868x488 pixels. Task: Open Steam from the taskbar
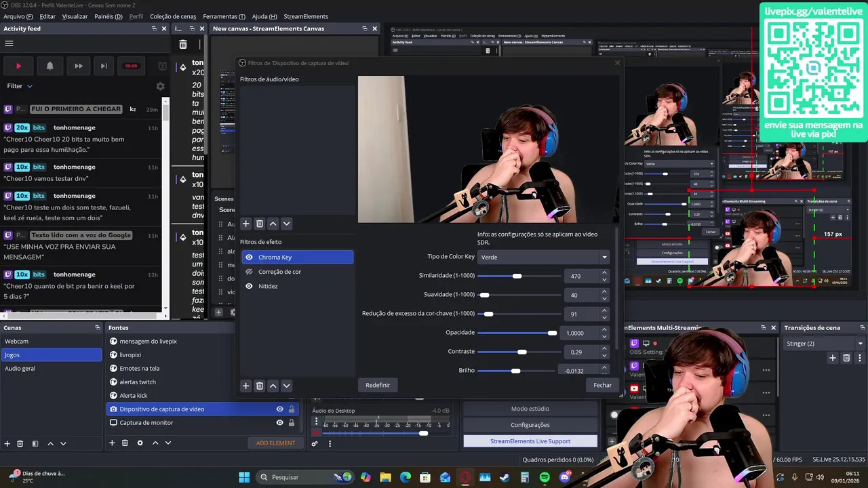coord(505,477)
